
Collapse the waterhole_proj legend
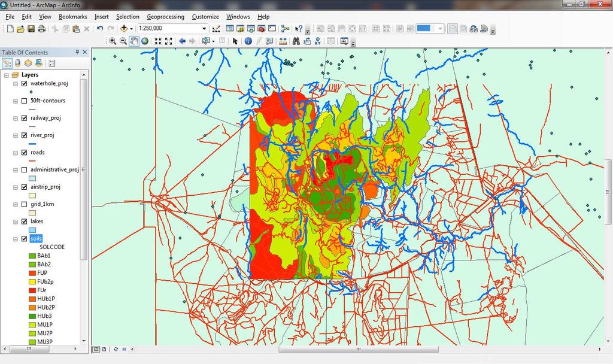(16, 84)
